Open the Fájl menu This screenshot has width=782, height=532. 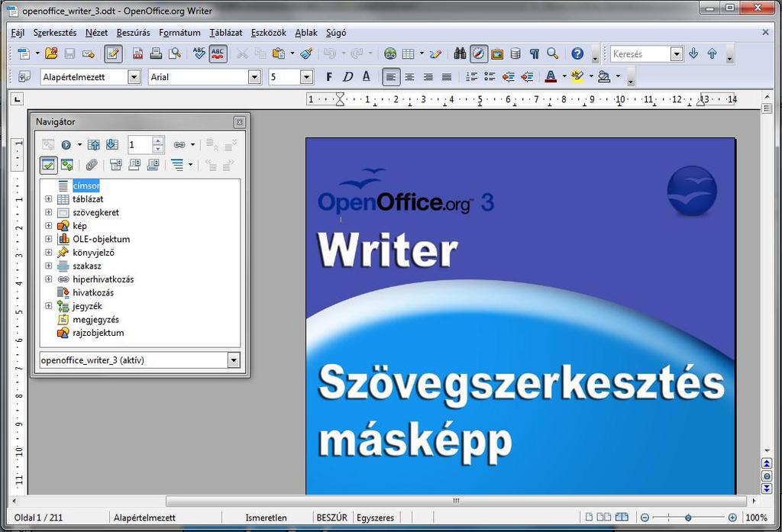pos(18,33)
